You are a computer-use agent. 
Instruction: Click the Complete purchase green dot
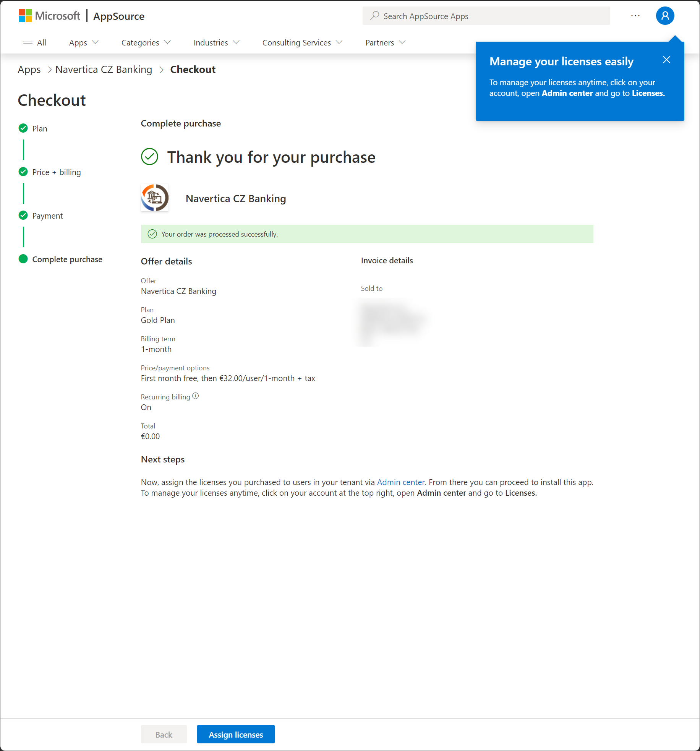tap(23, 259)
